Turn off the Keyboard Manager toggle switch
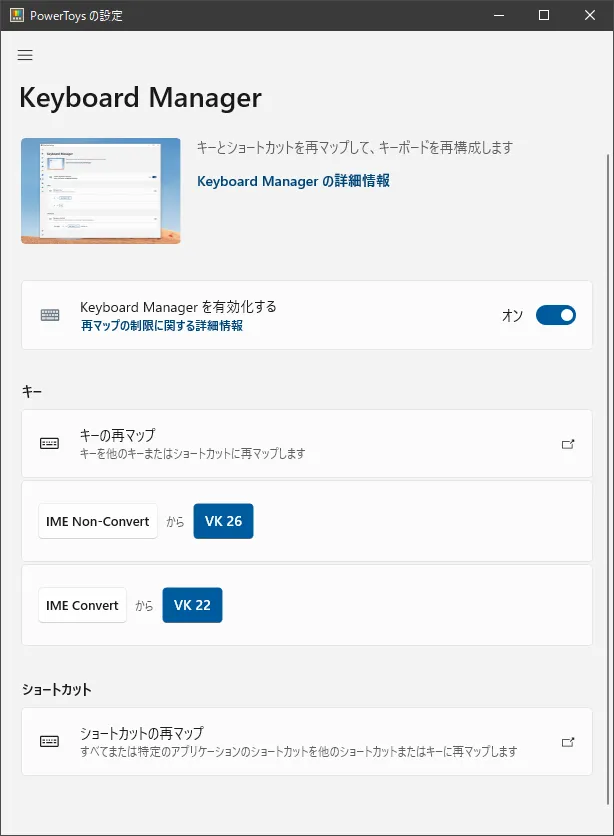The image size is (614, 836). tap(556, 315)
